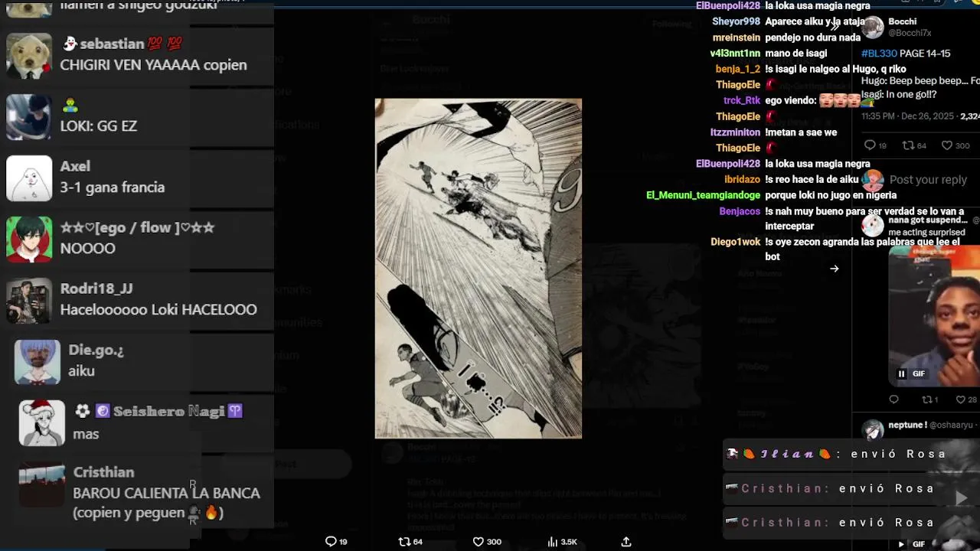The image size is (980, 551).
Task: Click the 'mas' message from Seishero Nagi
Action: tap(86, 434)
